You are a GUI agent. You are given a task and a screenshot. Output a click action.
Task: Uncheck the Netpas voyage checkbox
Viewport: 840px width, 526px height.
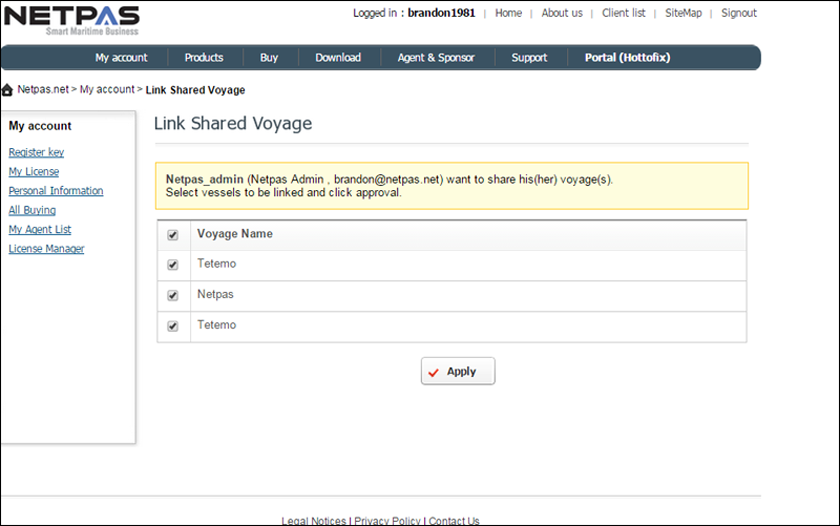[172, 295]
